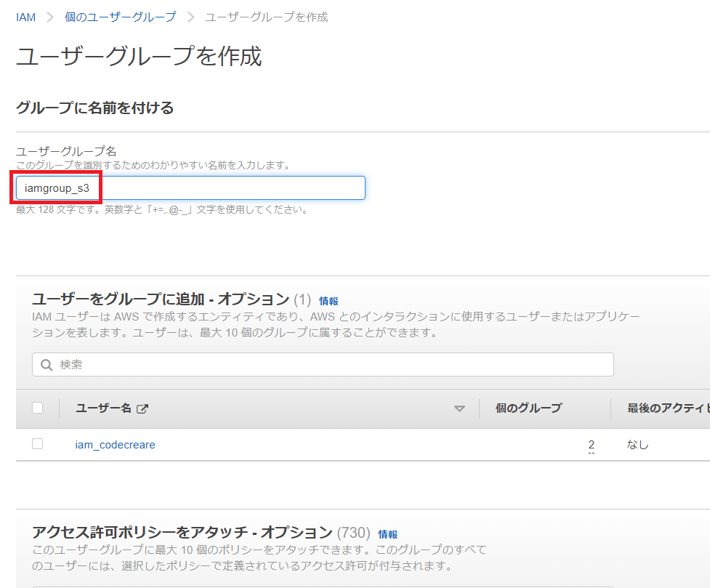710x588 pixels.
Task: Click the sort triangle in ユーザー名 column
Action: (459, 409)
